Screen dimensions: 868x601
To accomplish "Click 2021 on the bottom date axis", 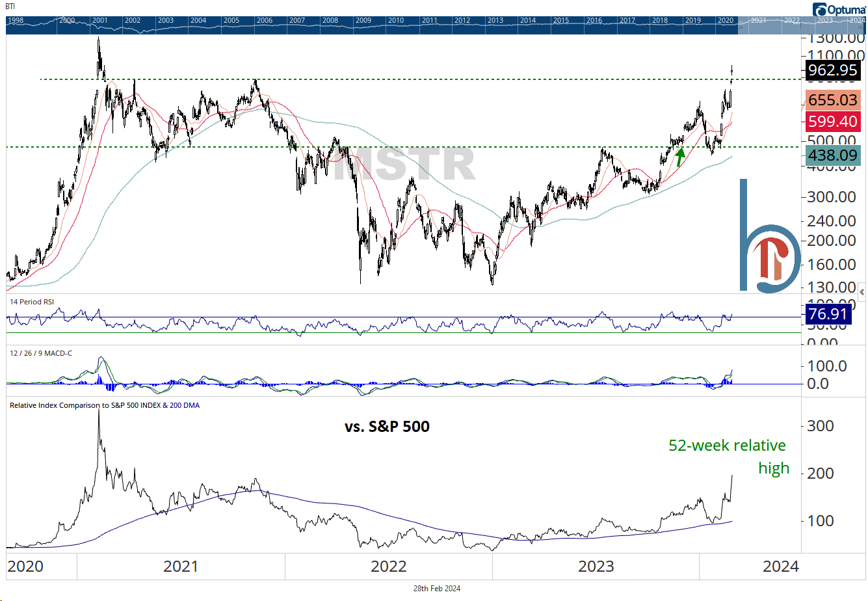I will click(x=181, y=567).
